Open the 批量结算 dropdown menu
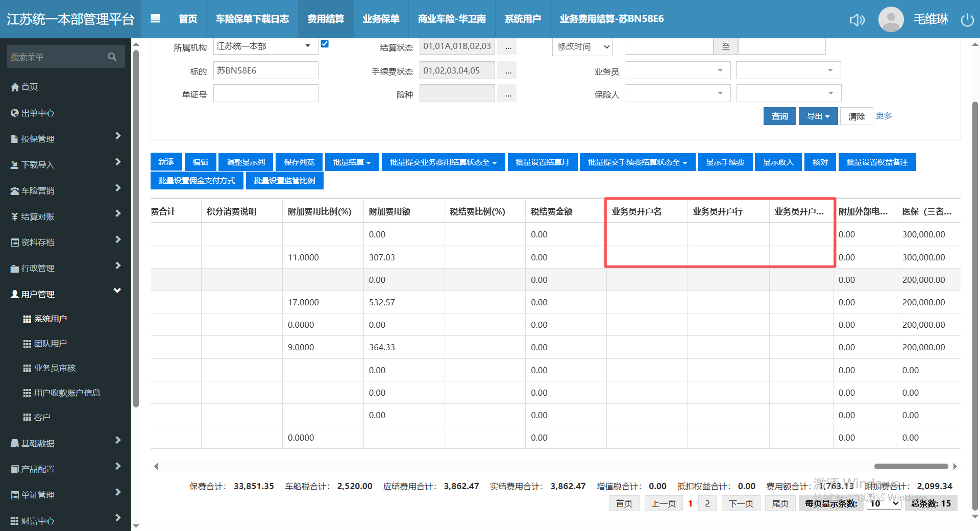The height and width of the screenshot is (531, 980). 352,162
